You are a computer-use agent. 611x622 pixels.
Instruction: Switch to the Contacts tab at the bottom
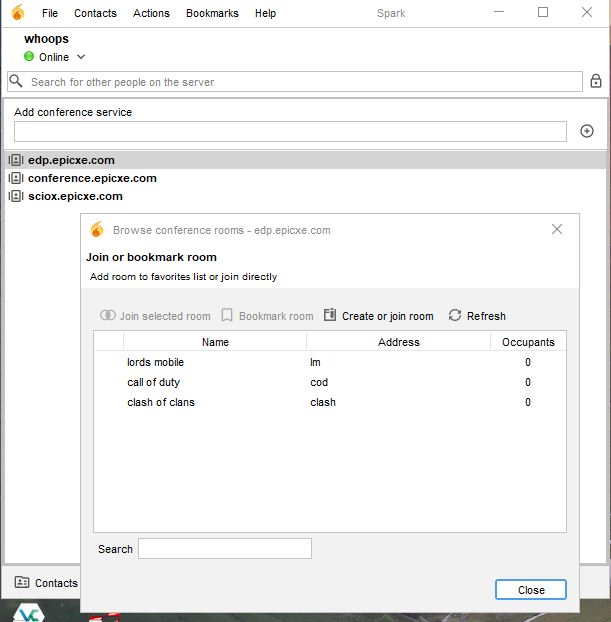[x=46, y=583]
